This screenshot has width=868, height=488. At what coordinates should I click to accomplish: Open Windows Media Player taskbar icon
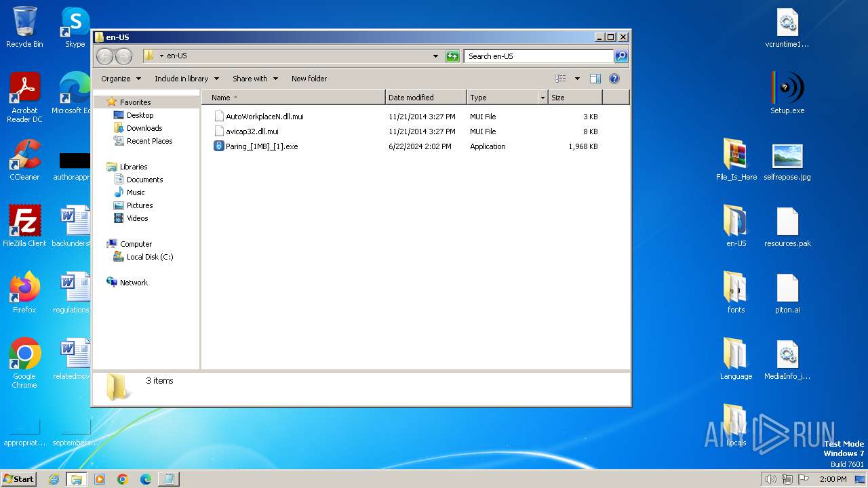(100, 479)
